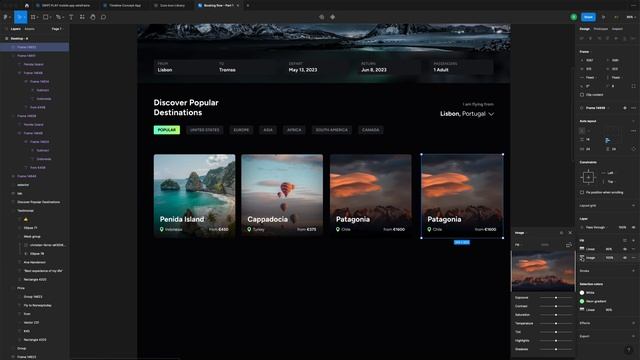Toggle visibility of Linear fill
The image size is (640, 360).
(x=625, y=249)
